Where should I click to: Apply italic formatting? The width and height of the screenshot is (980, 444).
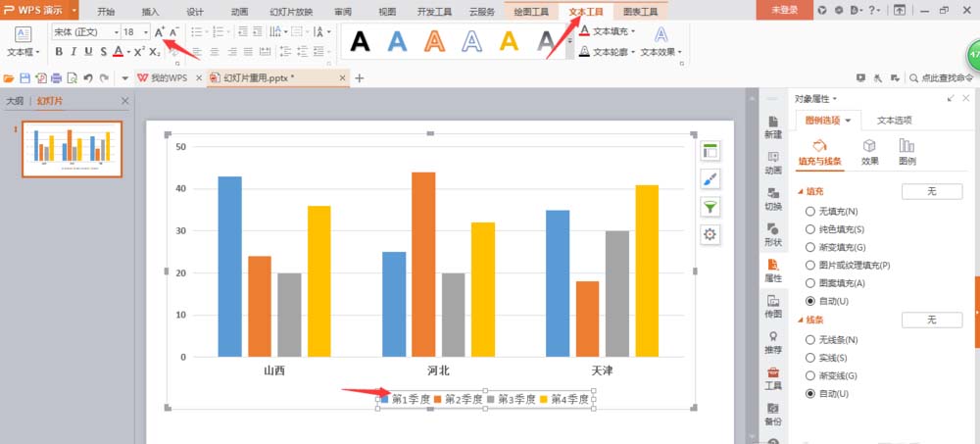[x=73, y=52]
